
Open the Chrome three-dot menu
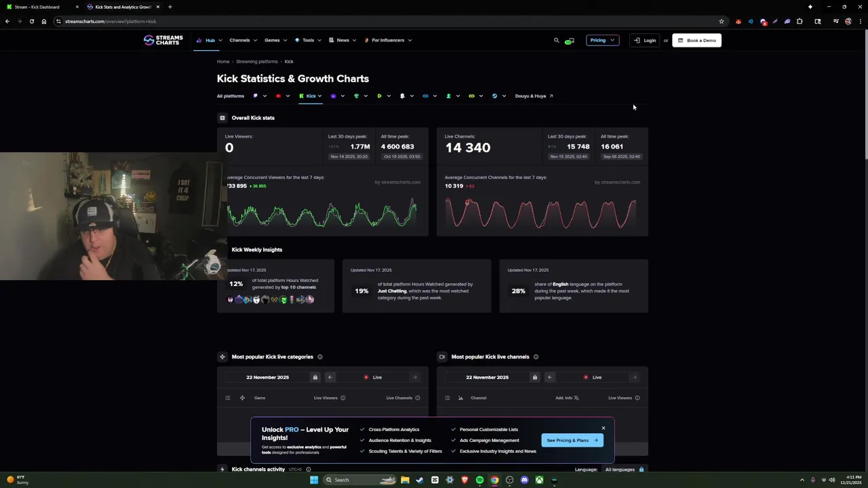(x=859, y=21)
